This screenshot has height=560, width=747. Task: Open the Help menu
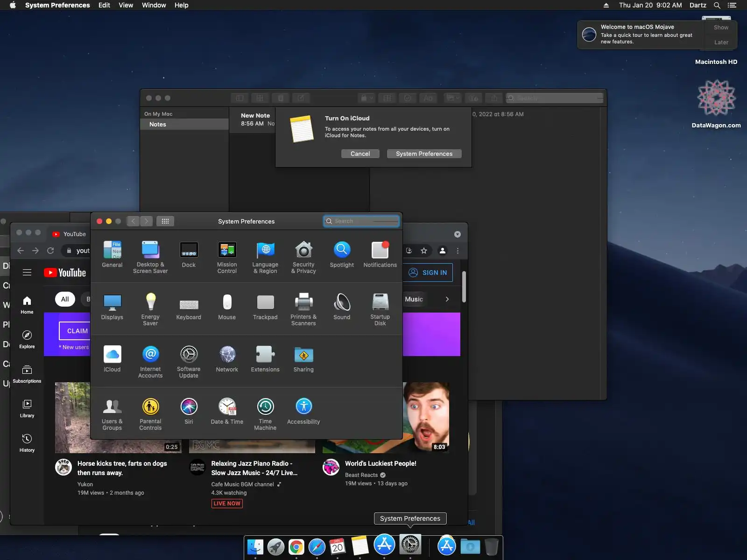182,5
